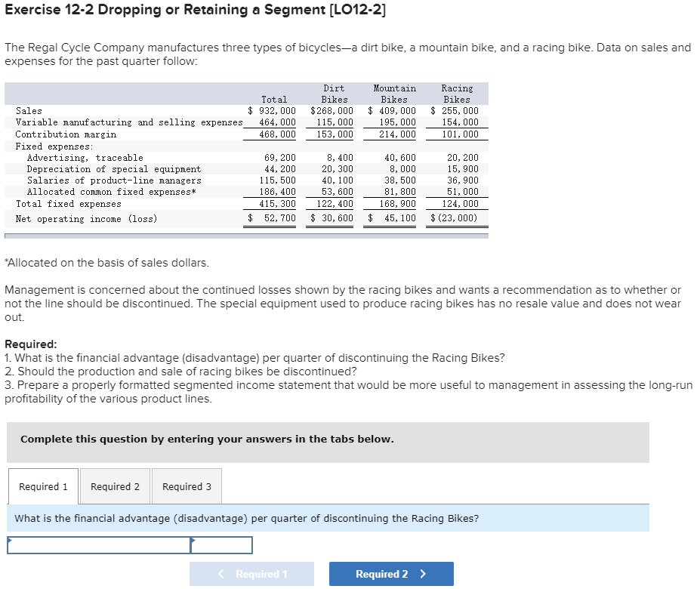The image size is (700, 589).
Task: Click the Dirt Bikes column header
Action: pyautogui.click(x=335, y=94)
